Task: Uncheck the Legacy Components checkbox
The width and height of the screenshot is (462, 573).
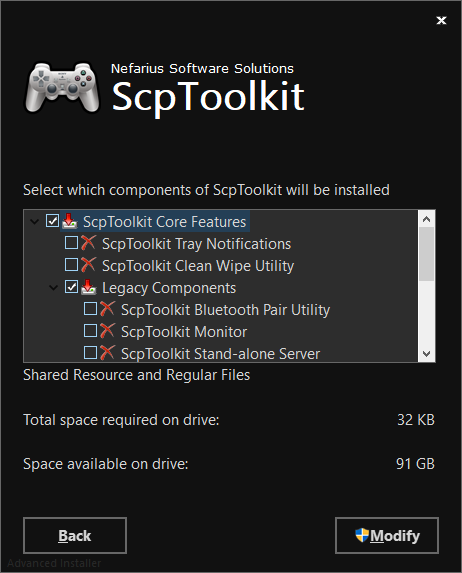Action: tap(71, 287)
